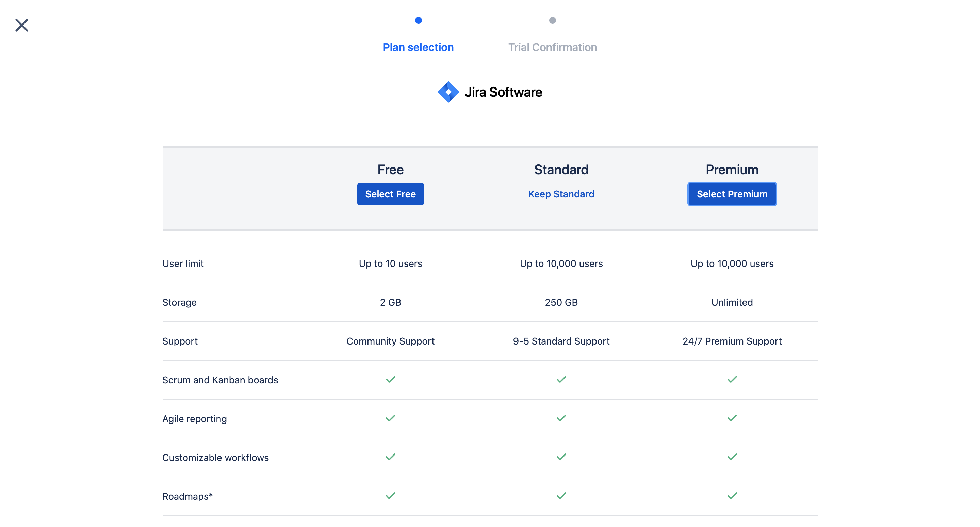Click the Jira Software title text
This screenshot has width=980, height=527.
pos(503,92)
